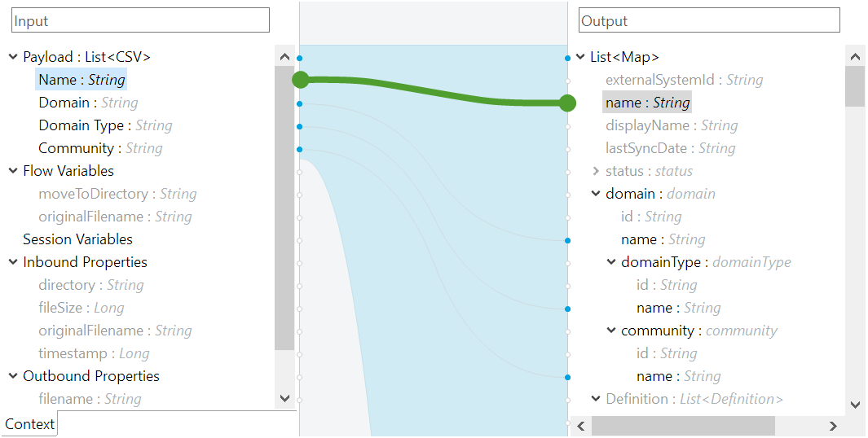Select the Session Variables item

coord(77,239)
